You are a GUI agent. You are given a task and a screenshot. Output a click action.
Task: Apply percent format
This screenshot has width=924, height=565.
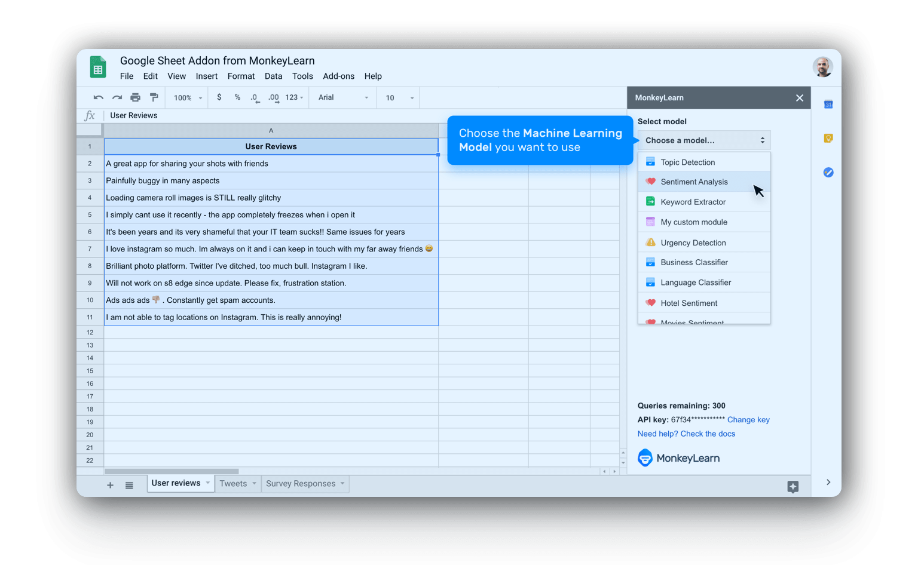click(237, 97)
